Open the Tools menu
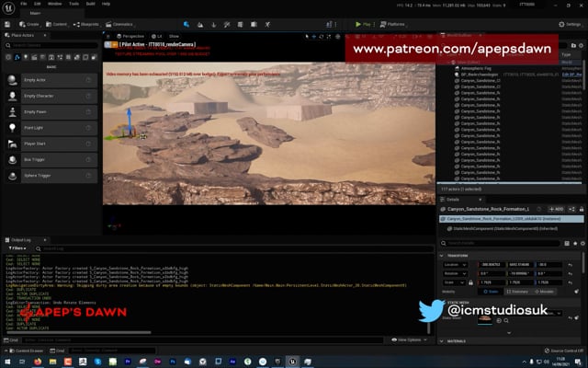This screenshot has height=368, width=588. tap(73, 4)
